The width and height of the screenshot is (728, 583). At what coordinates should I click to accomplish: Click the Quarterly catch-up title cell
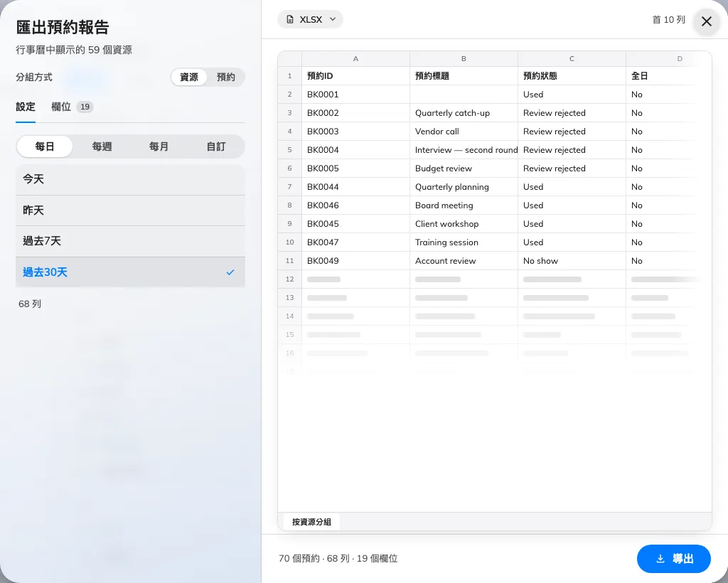pos(464,113)
